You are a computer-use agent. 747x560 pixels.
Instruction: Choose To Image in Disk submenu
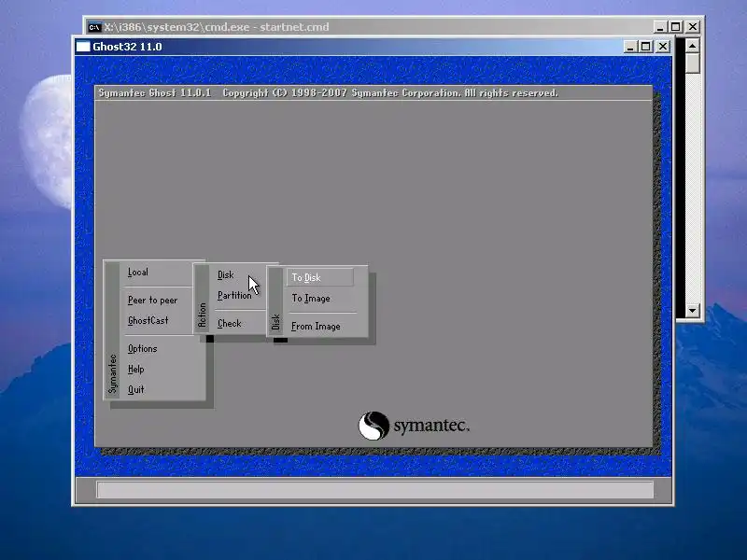[x=311, y=298]
